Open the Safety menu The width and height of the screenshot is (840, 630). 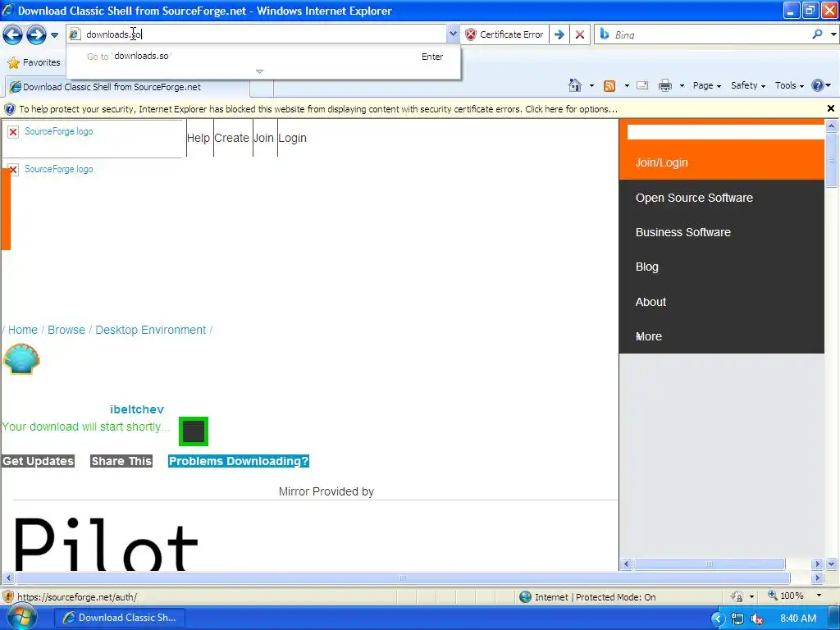[748, 85]
